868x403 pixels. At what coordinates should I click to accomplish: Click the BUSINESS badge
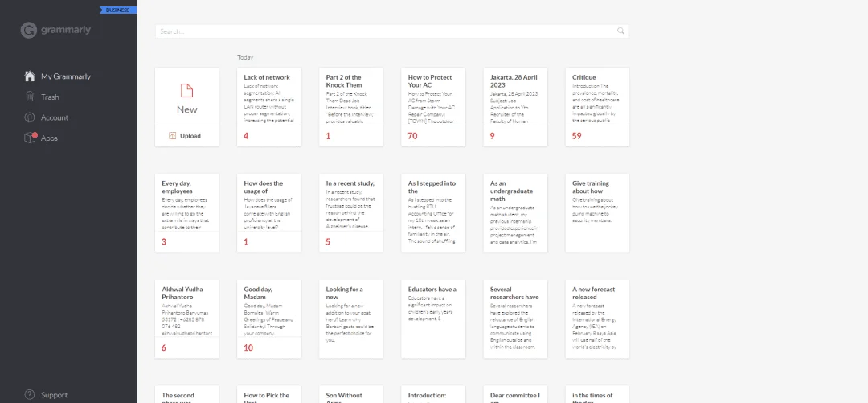click(x=117, y=10)
